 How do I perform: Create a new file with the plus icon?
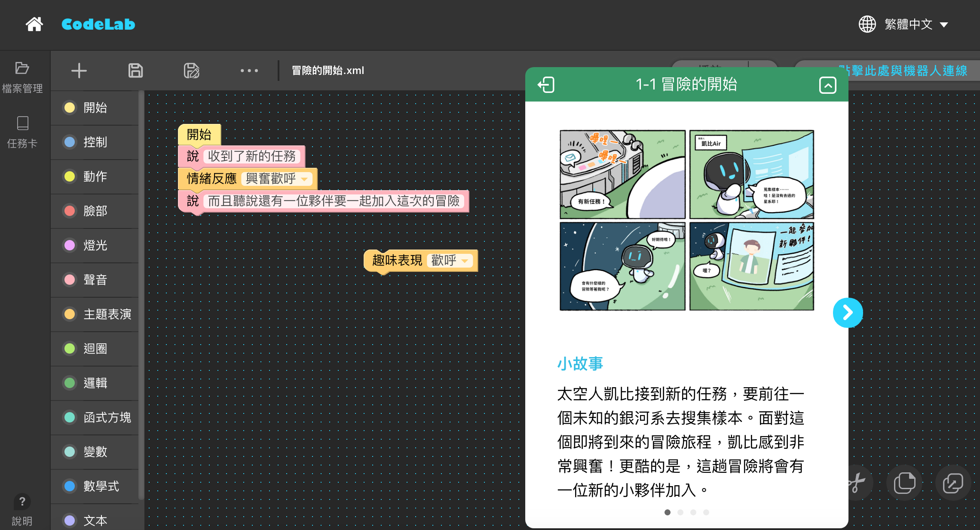(x=79, y=71)
